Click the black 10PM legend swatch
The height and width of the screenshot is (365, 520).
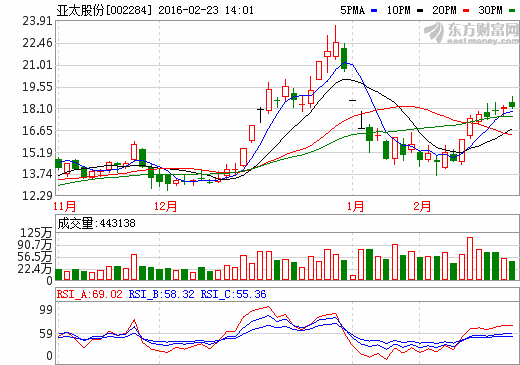pyautogui.click(x=420, y=11)
